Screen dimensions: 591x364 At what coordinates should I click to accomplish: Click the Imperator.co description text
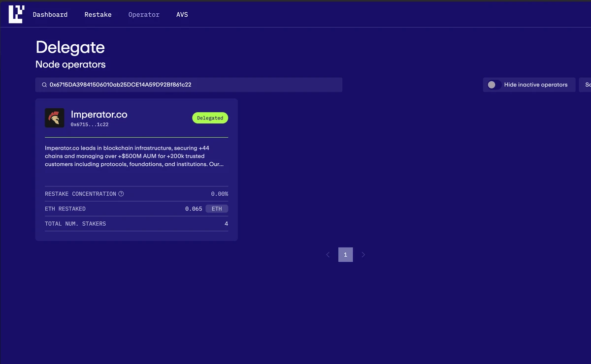pos(134,156)
